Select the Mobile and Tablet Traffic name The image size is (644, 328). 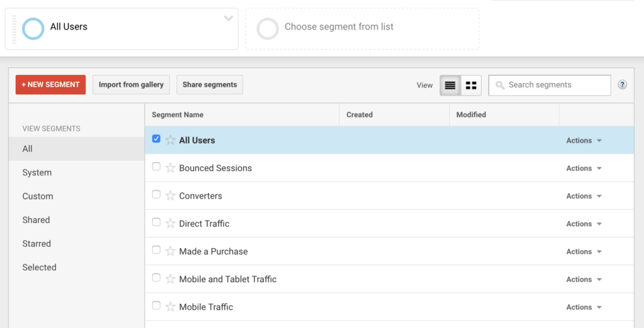pos(228,279)
